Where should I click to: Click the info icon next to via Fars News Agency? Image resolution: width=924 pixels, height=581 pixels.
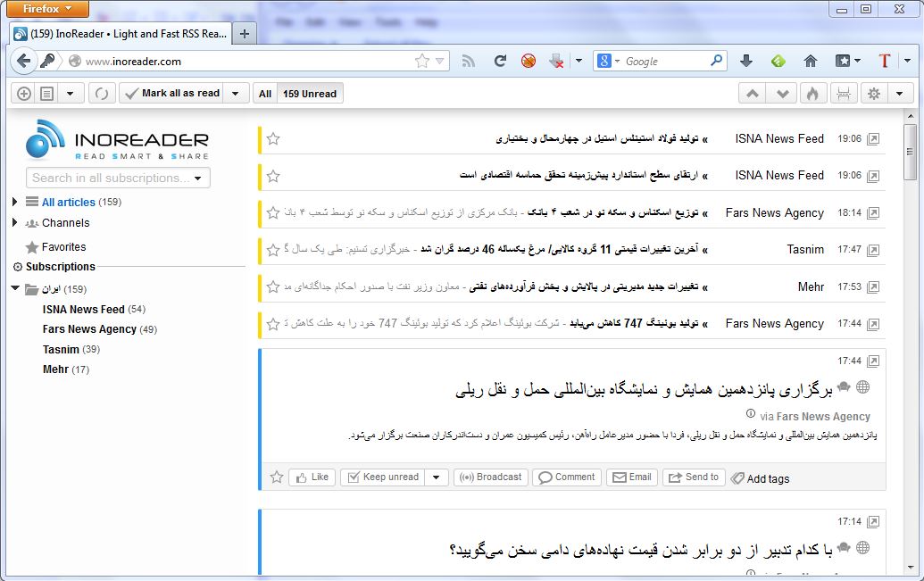(x=751, y=413)
